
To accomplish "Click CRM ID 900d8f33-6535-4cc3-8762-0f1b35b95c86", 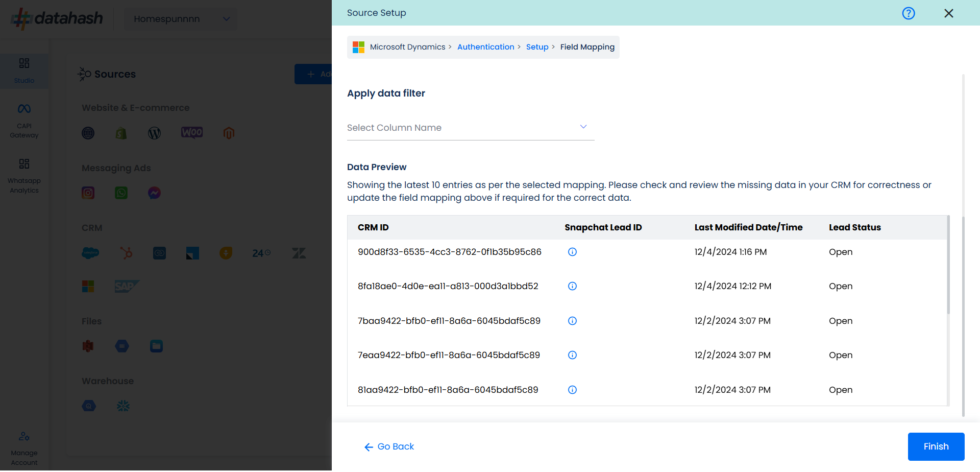I will click(449, 252).
